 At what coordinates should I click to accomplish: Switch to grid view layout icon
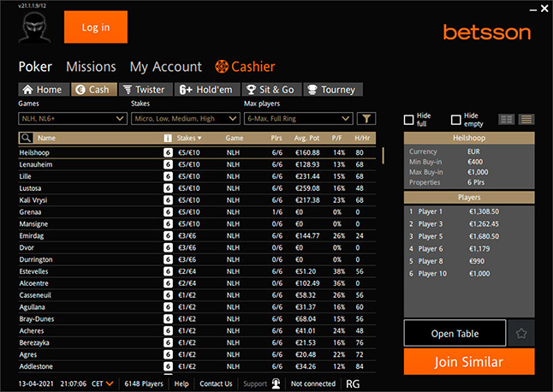(507, 120)
